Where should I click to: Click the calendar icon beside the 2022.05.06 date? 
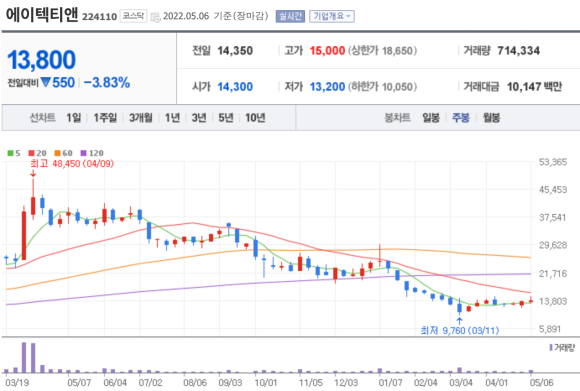click(x=155, y=17)
